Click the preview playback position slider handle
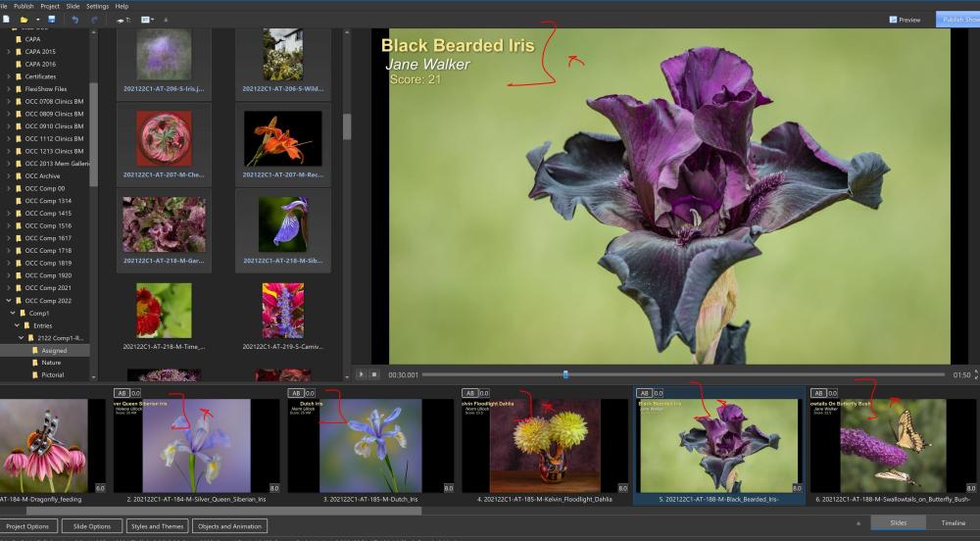 [x=565, y=374]
